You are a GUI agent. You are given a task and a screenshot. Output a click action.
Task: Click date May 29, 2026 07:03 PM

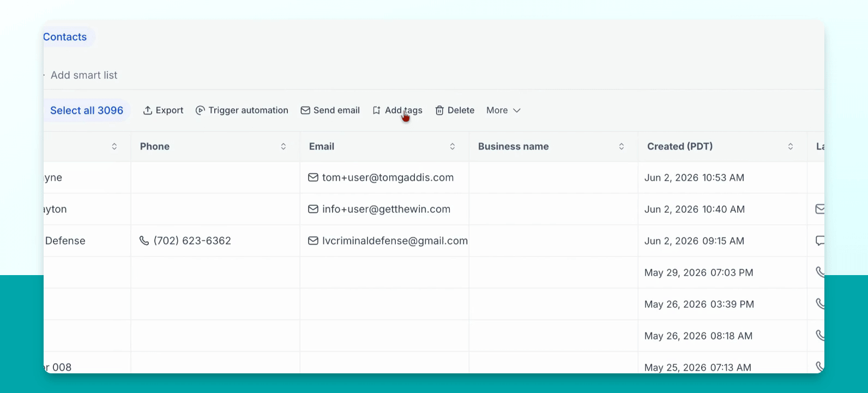point(699,272)
